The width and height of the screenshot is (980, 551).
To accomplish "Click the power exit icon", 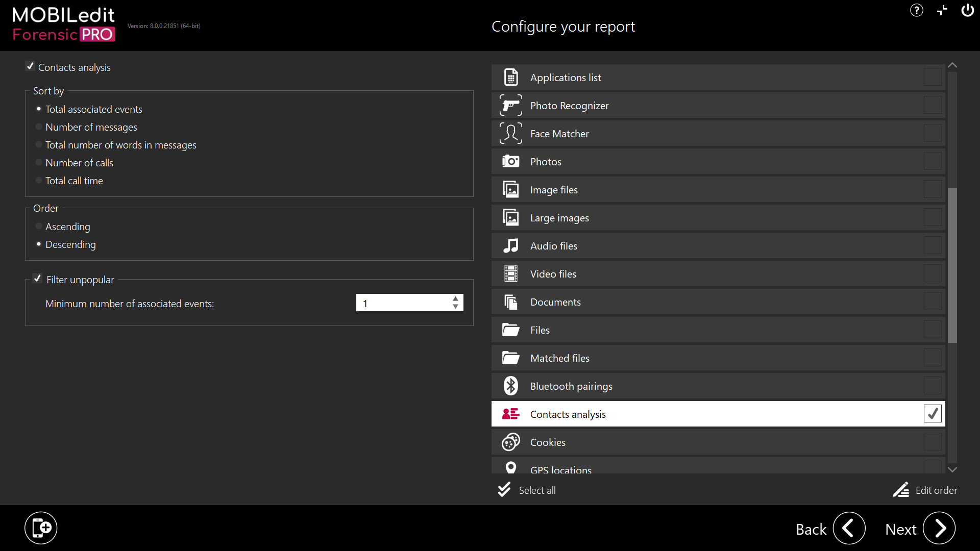I will tap(967, 10).
